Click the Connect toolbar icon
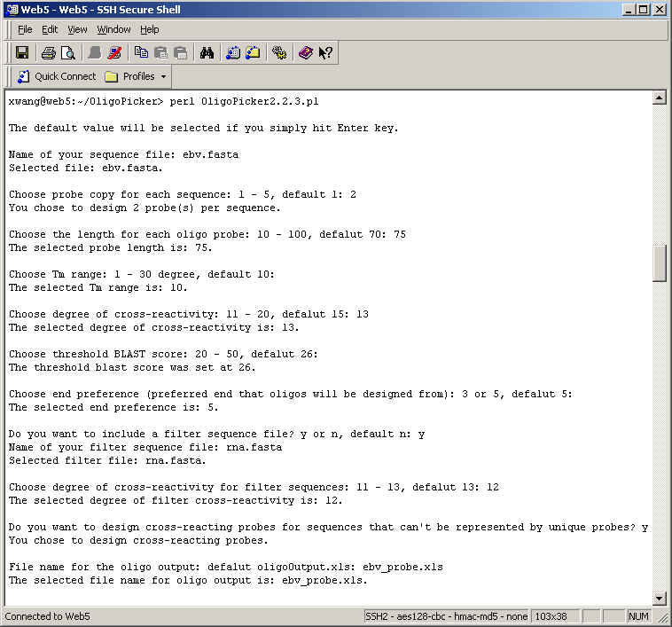Image resolution: width=672 pixels, height=627 pixels. click(x=94, y=52)
